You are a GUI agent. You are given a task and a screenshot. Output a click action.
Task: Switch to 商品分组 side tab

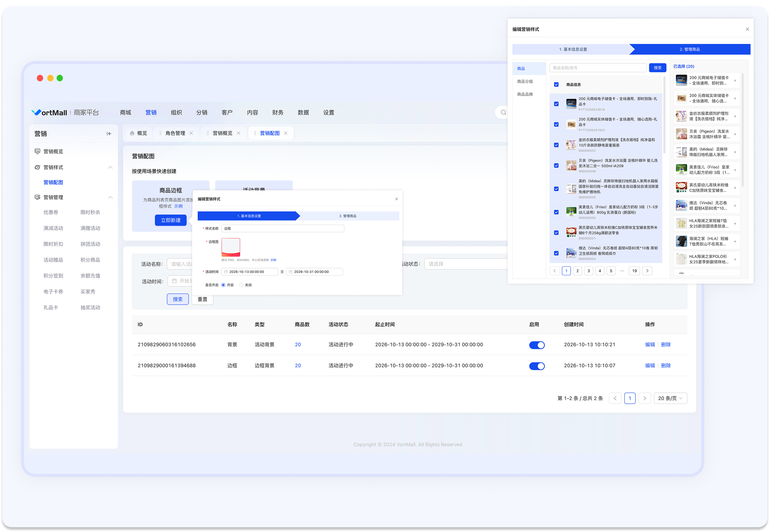click(x=525, y=82)
